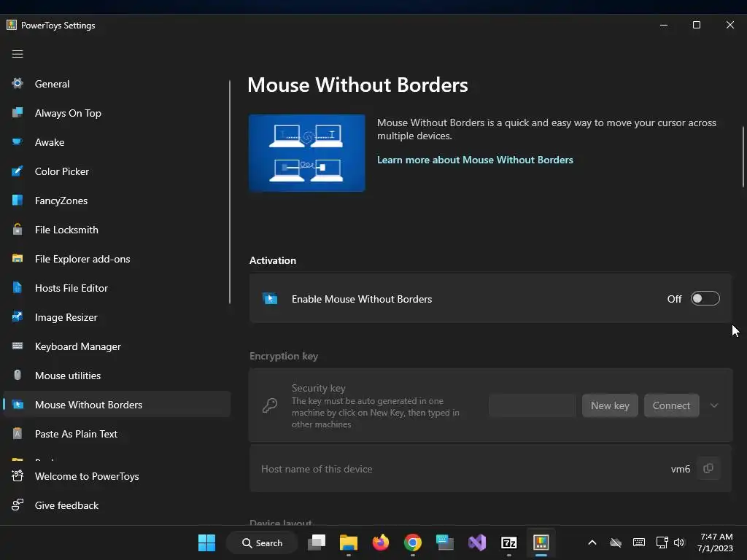Copy the host name vm6
Image resolution: width=747 pixels, height=560 pixels.
[708, 469]
